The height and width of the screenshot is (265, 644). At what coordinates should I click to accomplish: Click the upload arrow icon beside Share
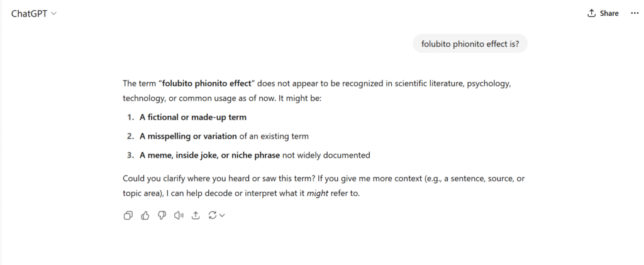pyautogui.click(x=591, y=13)
